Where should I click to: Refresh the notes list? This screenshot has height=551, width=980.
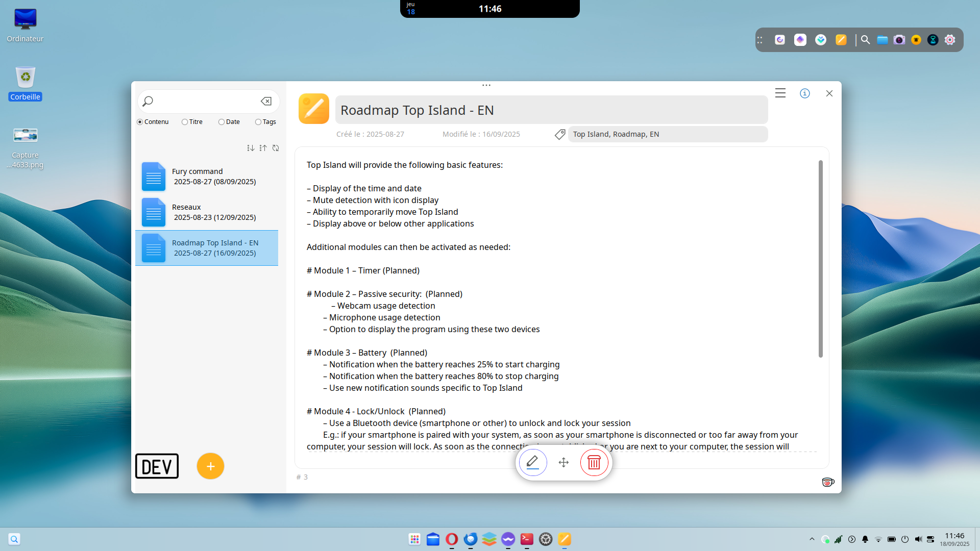276,148
